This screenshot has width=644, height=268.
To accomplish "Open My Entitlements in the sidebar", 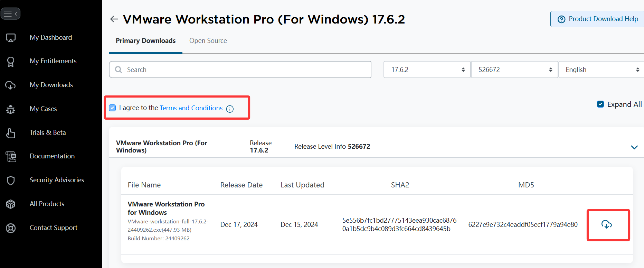I will [53, 61].
